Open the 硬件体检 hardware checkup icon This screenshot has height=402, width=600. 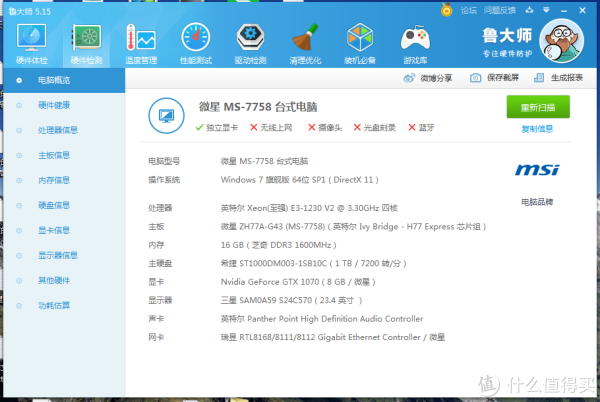31,43
